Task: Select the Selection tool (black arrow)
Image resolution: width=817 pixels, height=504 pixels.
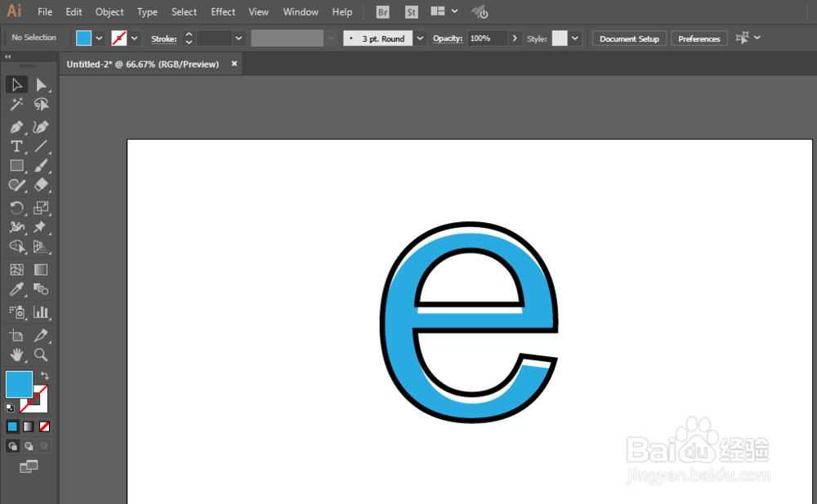Action: pos(16,84)
